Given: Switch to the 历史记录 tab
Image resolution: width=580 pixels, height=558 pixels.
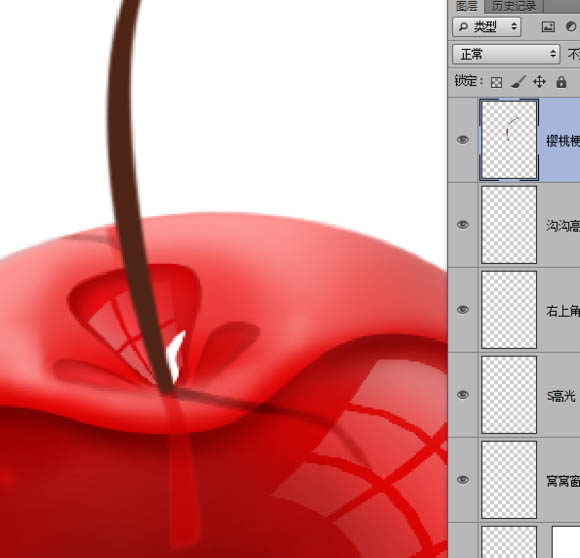Looking at the screenshot, I should (x=514, y=6).
